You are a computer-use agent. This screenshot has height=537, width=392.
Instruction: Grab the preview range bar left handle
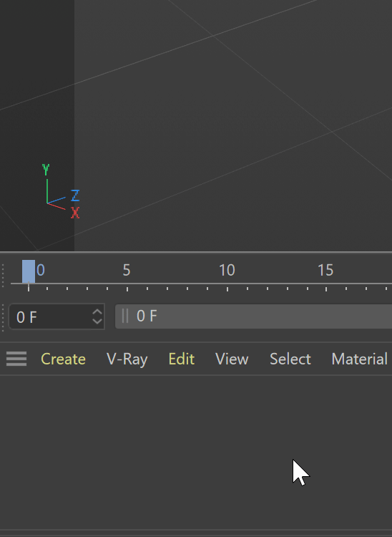[125, 316]
